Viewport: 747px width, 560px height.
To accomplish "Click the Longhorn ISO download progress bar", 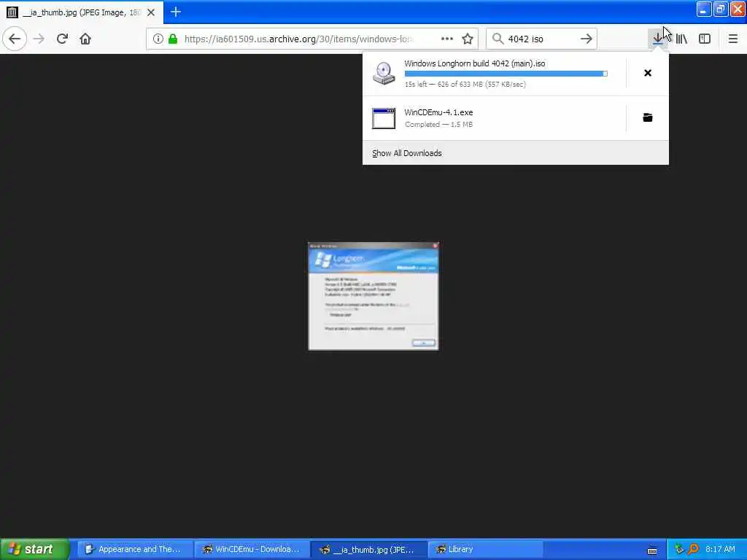I will [506, 74].
